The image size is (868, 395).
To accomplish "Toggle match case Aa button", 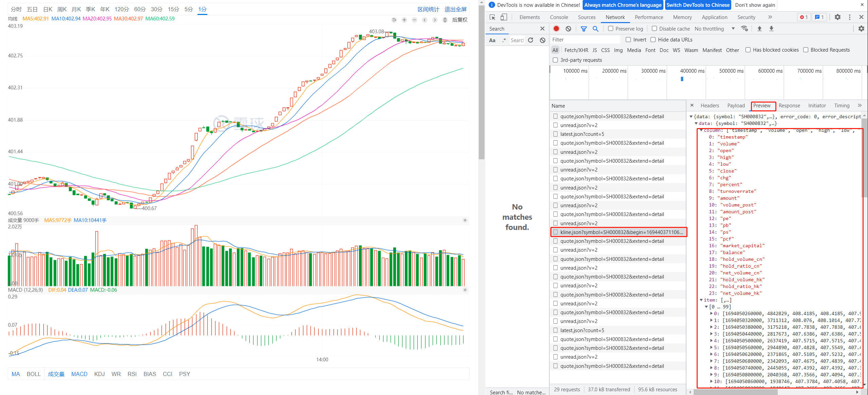I will pos(492,40).
